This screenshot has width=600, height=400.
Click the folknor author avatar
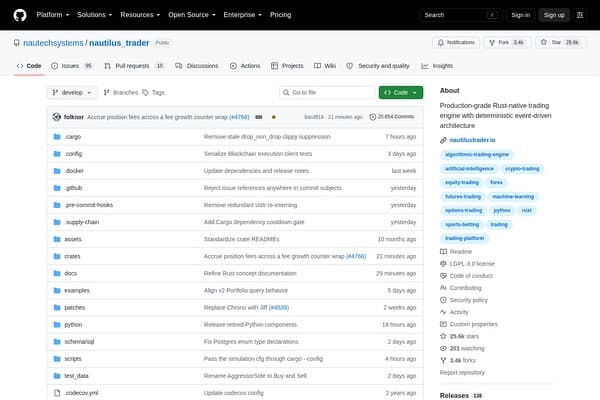point(57,117)
